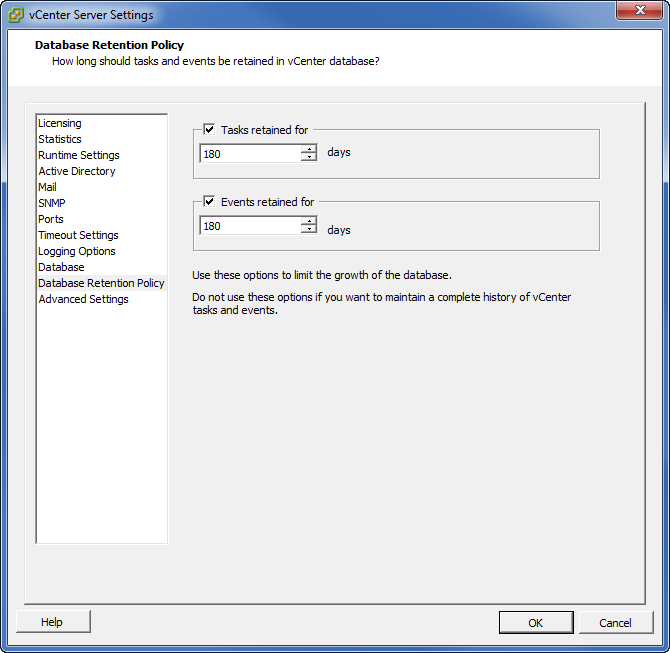This screenshot has width=670, height=653.
Task: Click the 'Database Retention Policy' heading
Action: pos(109,45)
